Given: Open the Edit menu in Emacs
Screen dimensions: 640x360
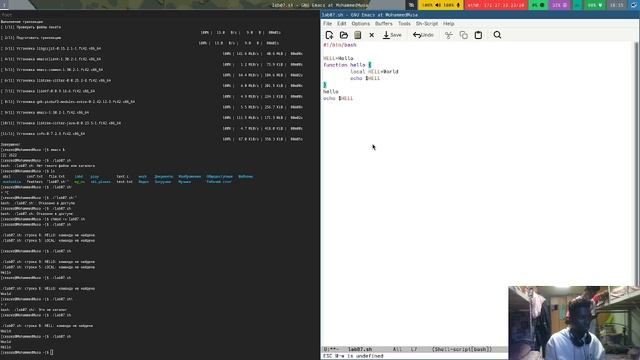Looking at the screenshot, I should (x=342, y=24).
